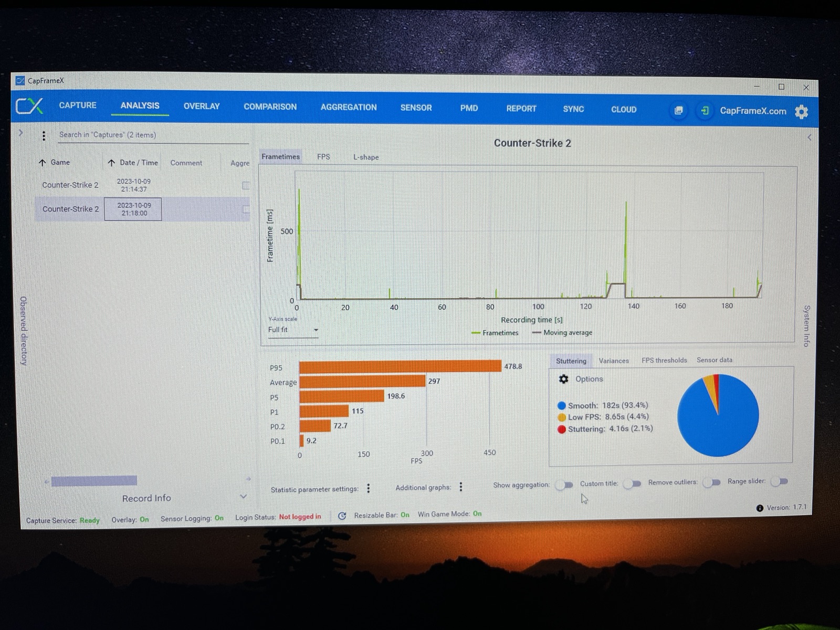Screen dimensions: 840x630
Task: Open Additional graphs three-dot menu
Action: coord(461,487)
